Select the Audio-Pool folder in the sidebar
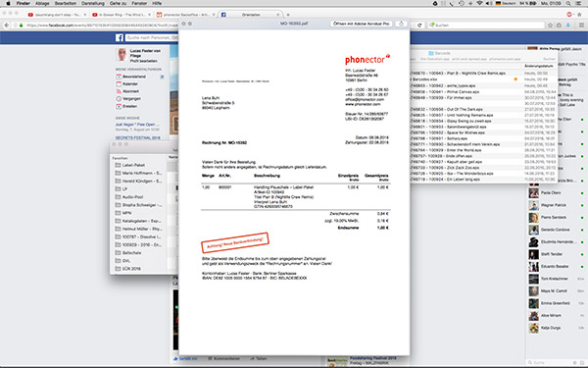The height and width of the screenshot is (368, 588). click(132, 197)
